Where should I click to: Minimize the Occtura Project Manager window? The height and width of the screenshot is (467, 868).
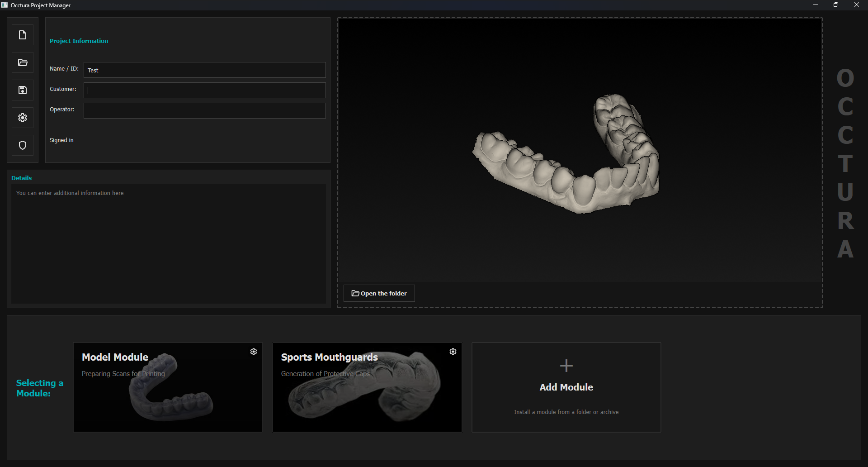pos(816,5)
